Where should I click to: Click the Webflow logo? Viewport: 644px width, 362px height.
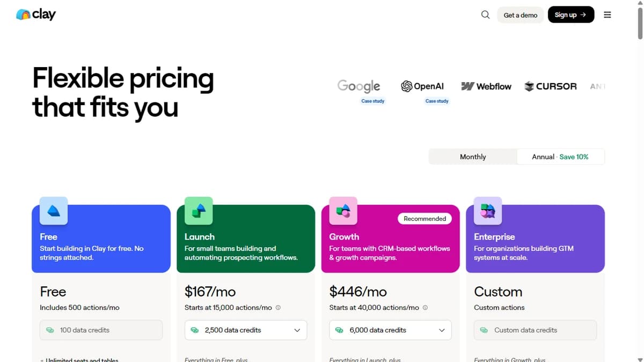coord(486,86)
